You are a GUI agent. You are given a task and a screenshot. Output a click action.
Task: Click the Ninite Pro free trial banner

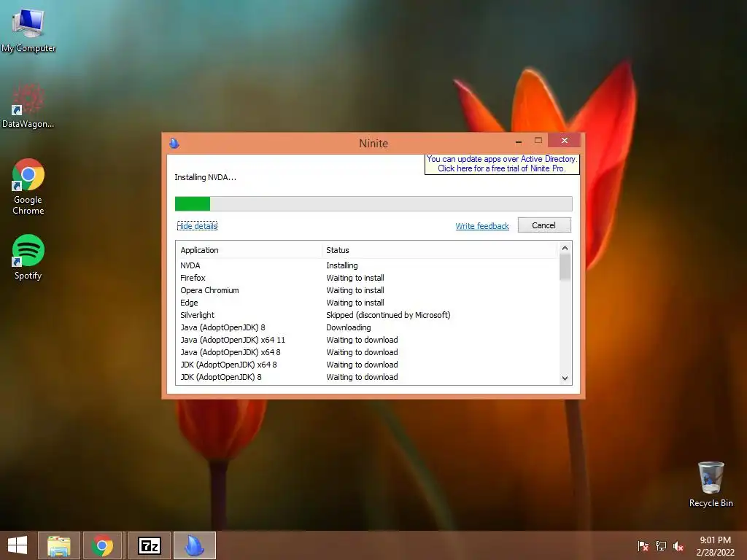click(x=502, y=164)
